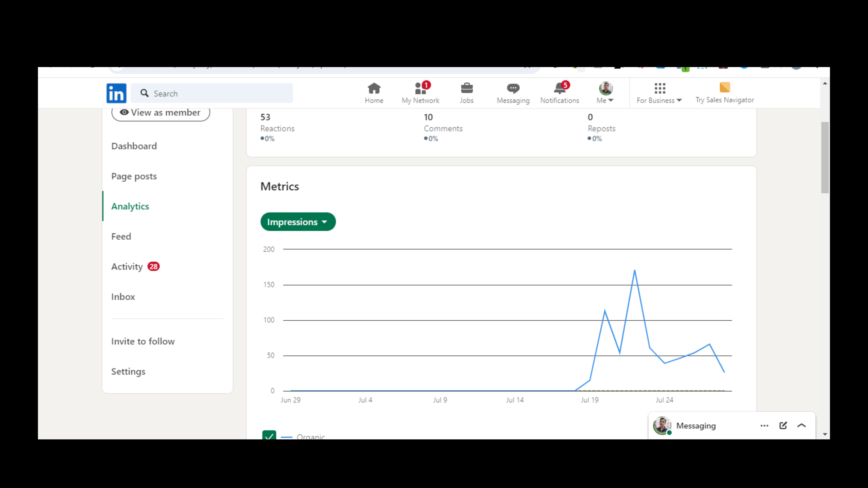Image resolution: width=868 pixels, height=488 pixels.
Task: Open the For Business grid icon
Action: 660,88
